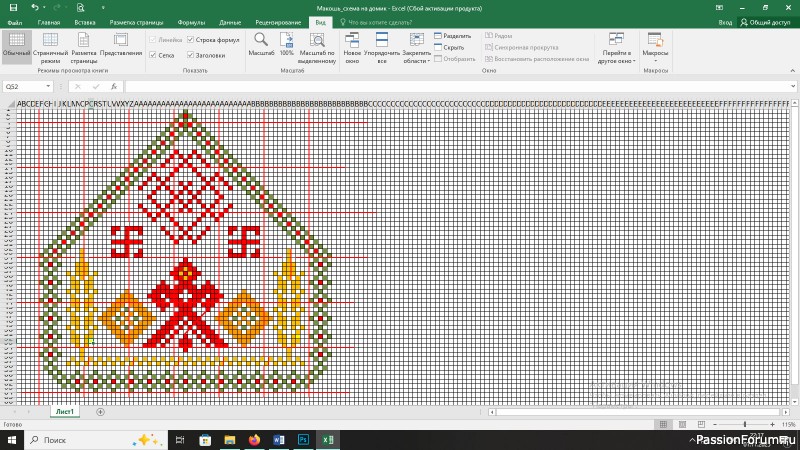This screenshot has height=450, width=800.
Task: Click the zoom slider in status bar
Action: 745,425
